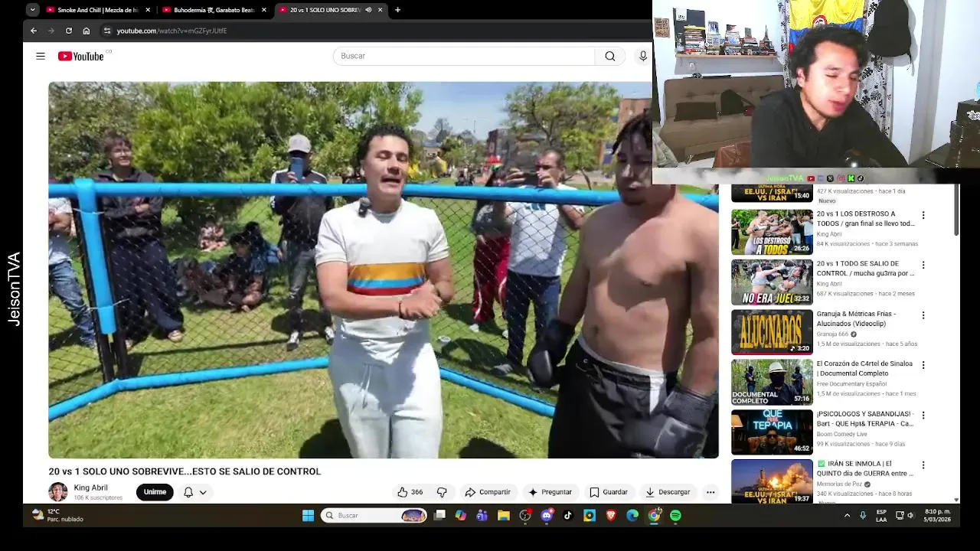Open options for PSICOLOGOS Y SABANDIJAS video
The height and width of the screenshot is (551, 980).
(923, 415)
